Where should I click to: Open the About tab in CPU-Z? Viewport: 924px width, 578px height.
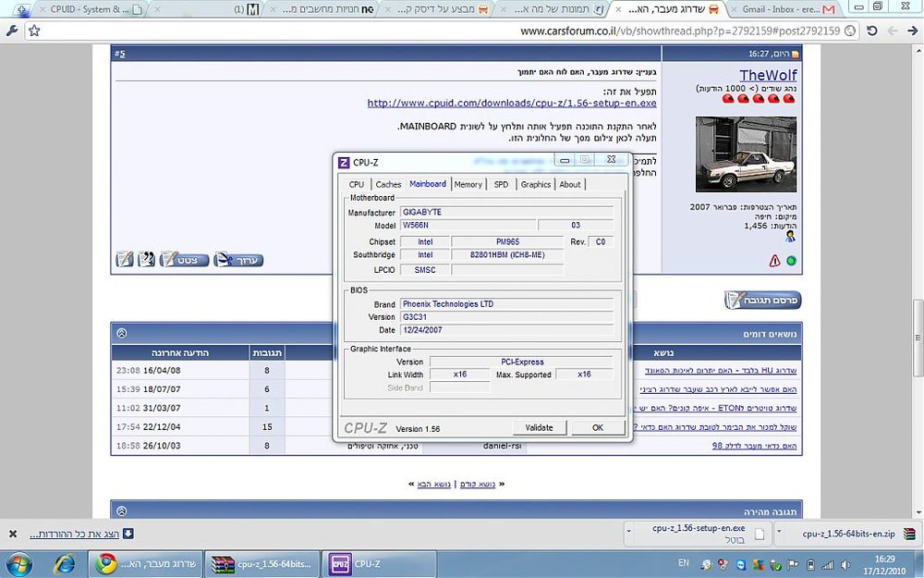tap(570, 184)
